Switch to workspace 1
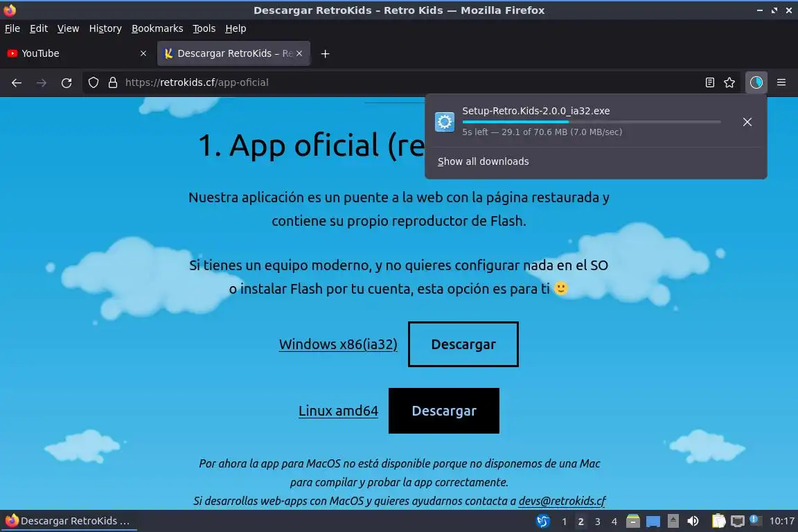 point(564,522)
